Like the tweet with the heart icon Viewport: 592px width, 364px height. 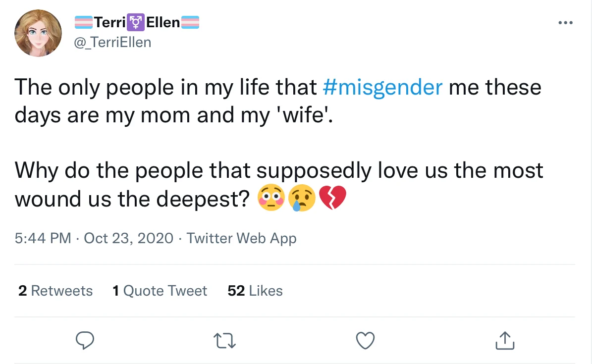(366, 340)
